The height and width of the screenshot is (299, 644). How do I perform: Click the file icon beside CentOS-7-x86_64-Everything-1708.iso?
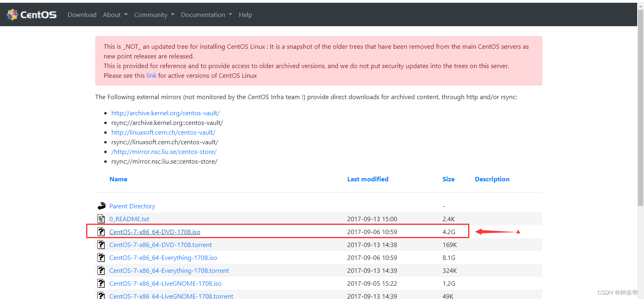click(x=101, y=257)
